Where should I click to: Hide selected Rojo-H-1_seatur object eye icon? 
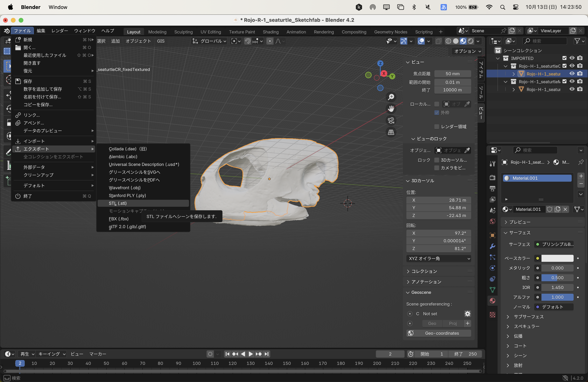coord(572,74)
